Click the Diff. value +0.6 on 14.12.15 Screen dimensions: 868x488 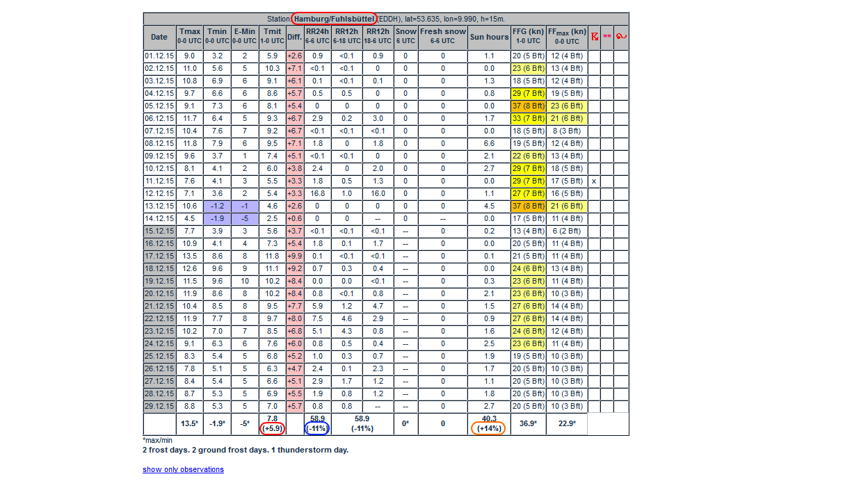coord(295,219)
